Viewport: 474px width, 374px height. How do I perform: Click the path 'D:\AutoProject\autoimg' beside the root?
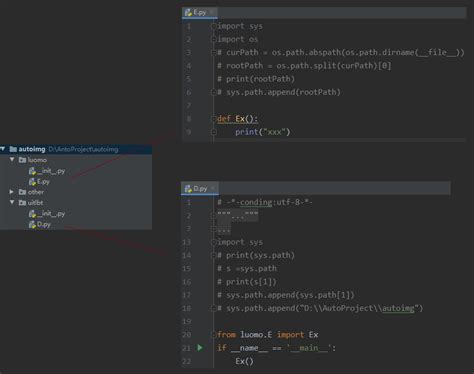(83, 149)
